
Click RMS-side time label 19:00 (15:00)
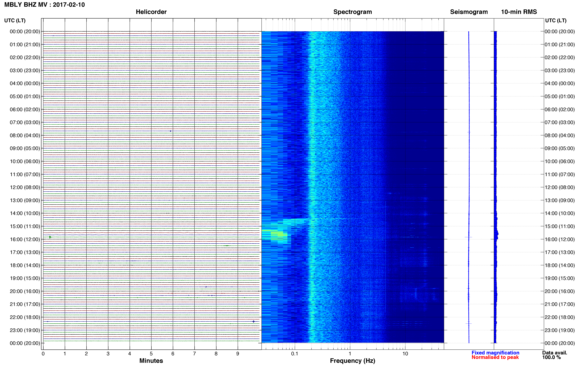coord(560,278)
